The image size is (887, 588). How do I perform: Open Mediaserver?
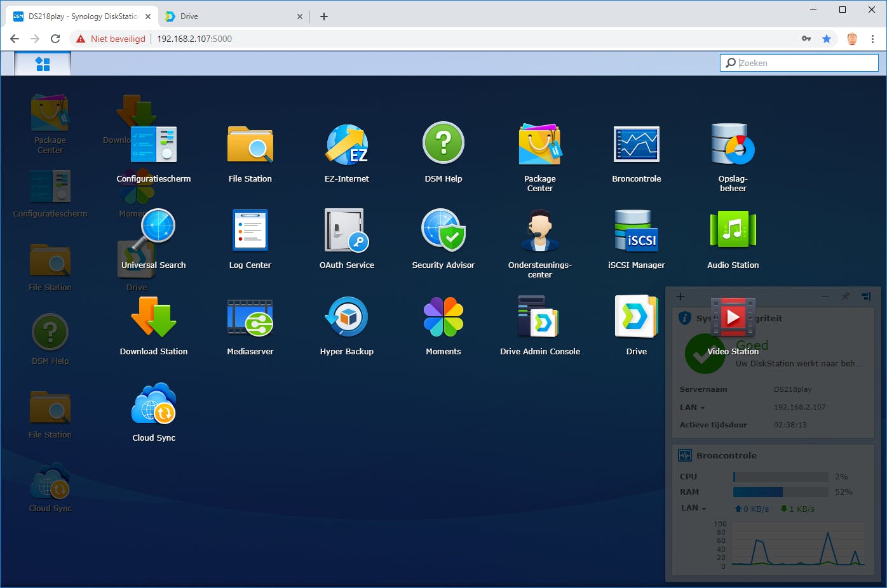pyautogui.click(x=250, y=326)
